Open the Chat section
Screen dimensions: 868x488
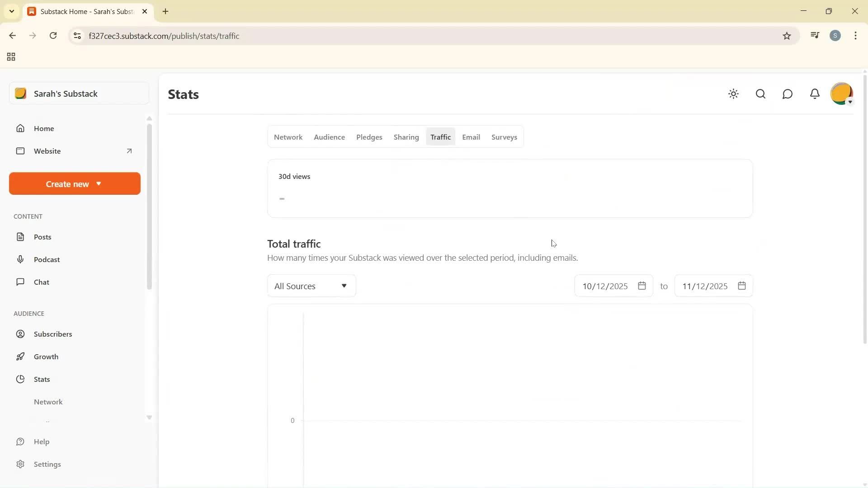tap(41, 282)
